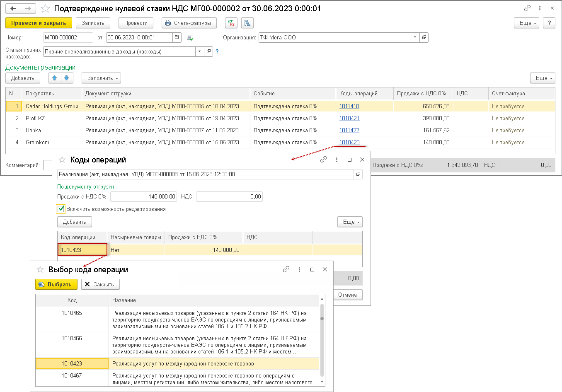Star the Коды операций window as favorite

coord(62,160)
